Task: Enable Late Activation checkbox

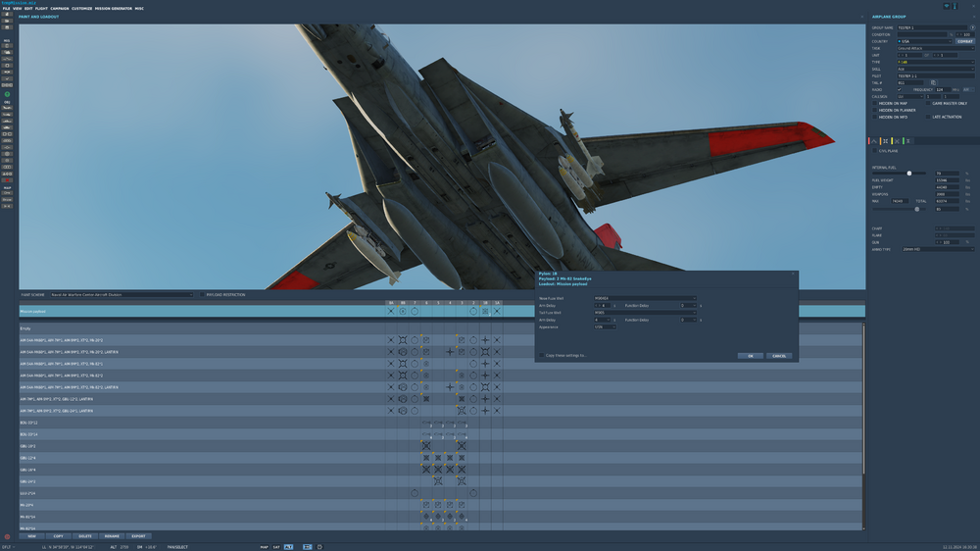Action: [928, 117]
